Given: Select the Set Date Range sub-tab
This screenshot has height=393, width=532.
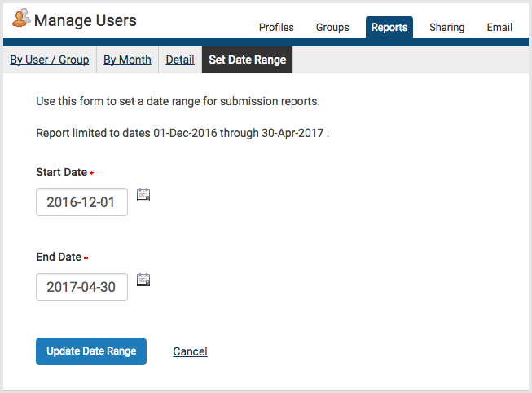Looking at the screenshot, I should [x=248, y=60].
